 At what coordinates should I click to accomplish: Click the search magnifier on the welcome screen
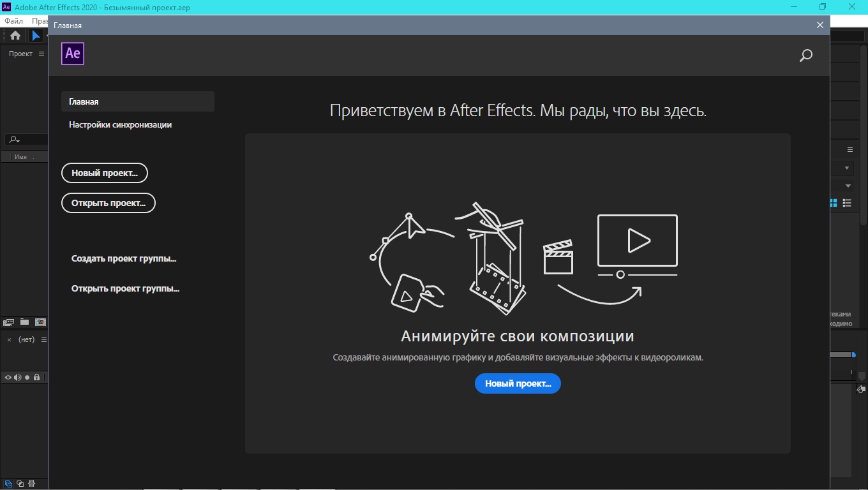[805, 56]
